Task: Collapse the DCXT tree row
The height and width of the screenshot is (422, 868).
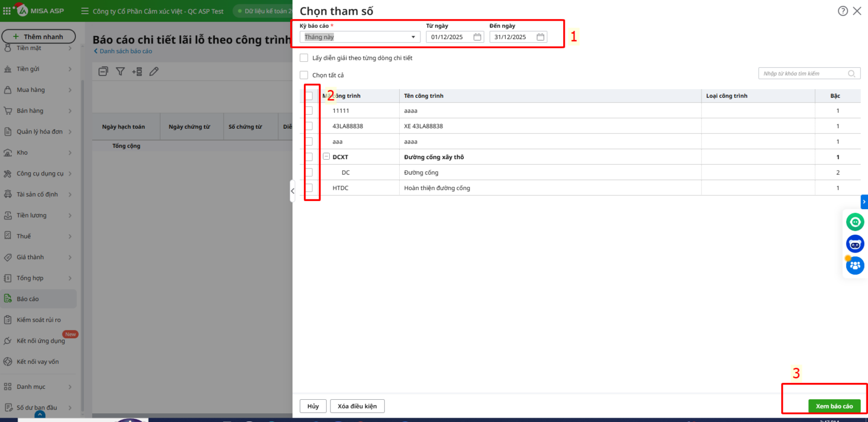Action: (327, 156)
